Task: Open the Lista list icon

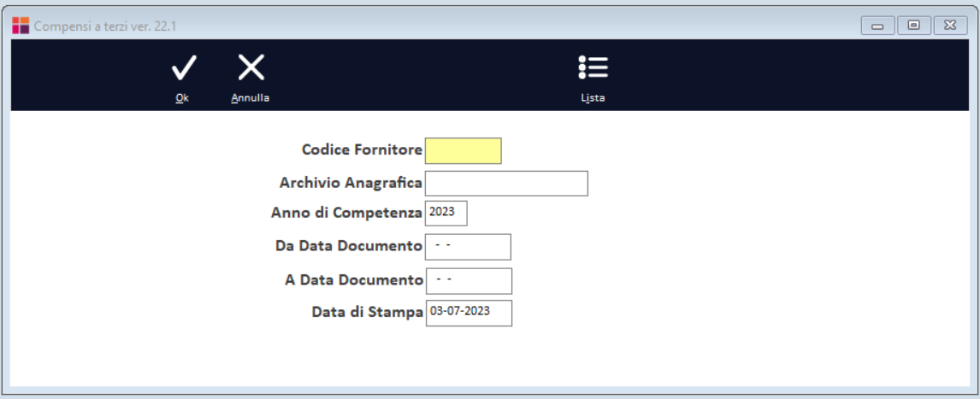Action: (x=593, y=67)
